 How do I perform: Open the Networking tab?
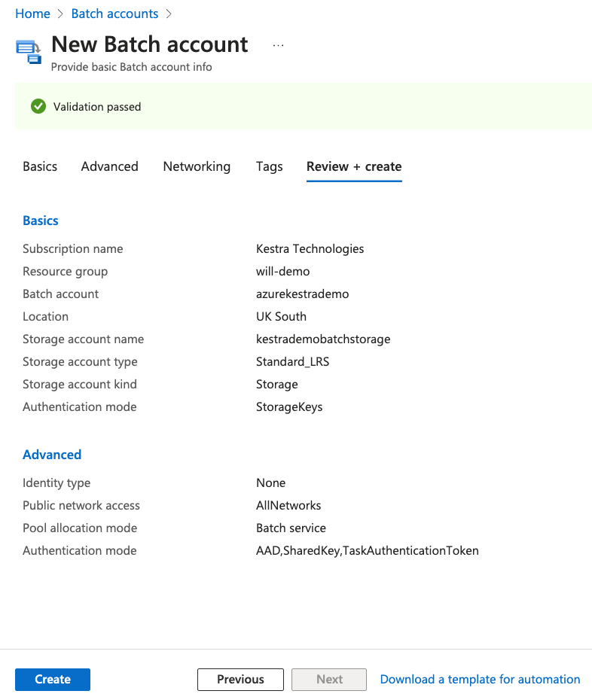point(197,166)
